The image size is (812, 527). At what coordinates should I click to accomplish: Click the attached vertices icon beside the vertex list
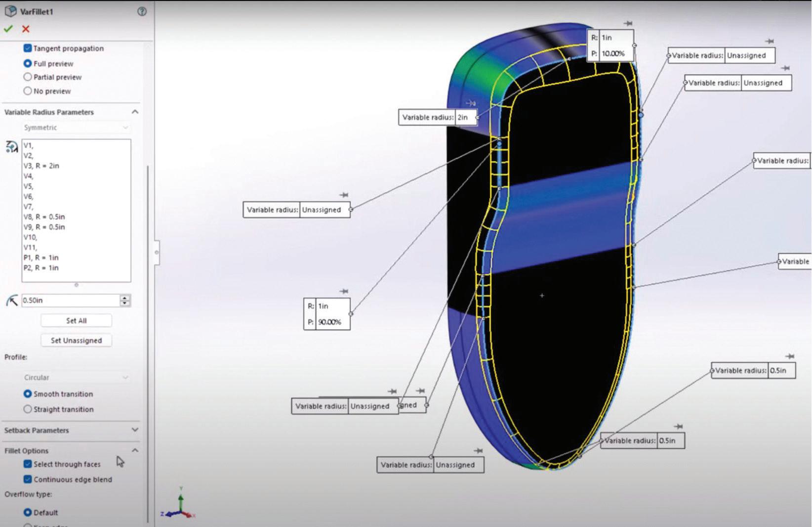point(11,147)
